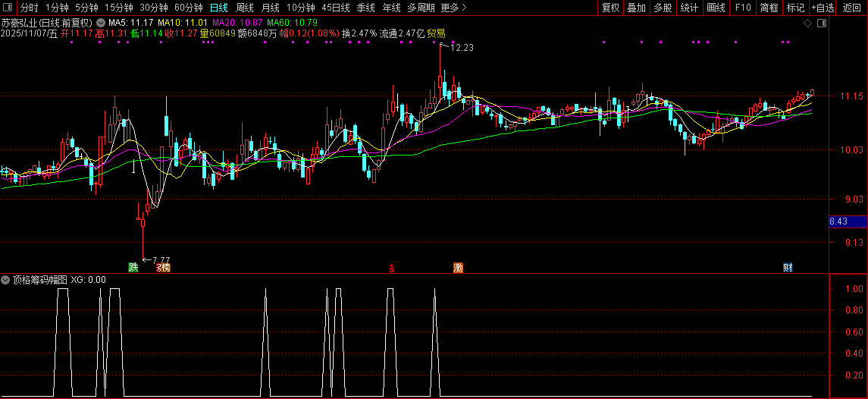Select the 季线 quarterly chart tab
Image resolution: width=868 pixels, height=399 pixels.
(x=366, y=8)
